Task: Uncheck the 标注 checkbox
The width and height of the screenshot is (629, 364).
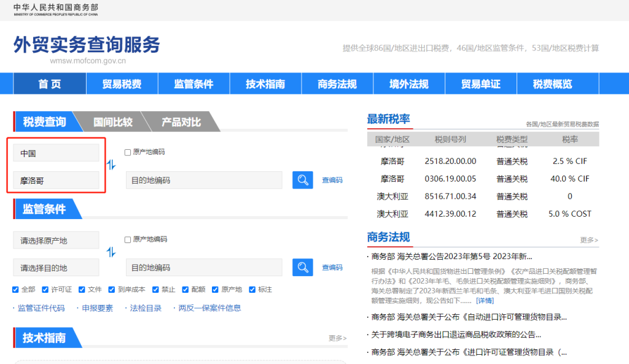Action: point(252,290)
